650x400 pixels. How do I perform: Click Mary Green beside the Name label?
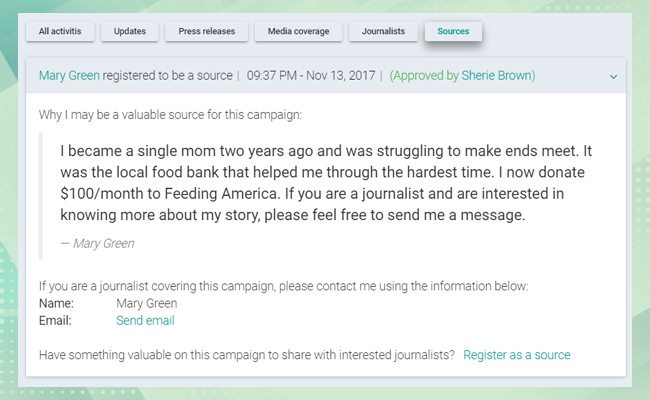click(146, 304)
